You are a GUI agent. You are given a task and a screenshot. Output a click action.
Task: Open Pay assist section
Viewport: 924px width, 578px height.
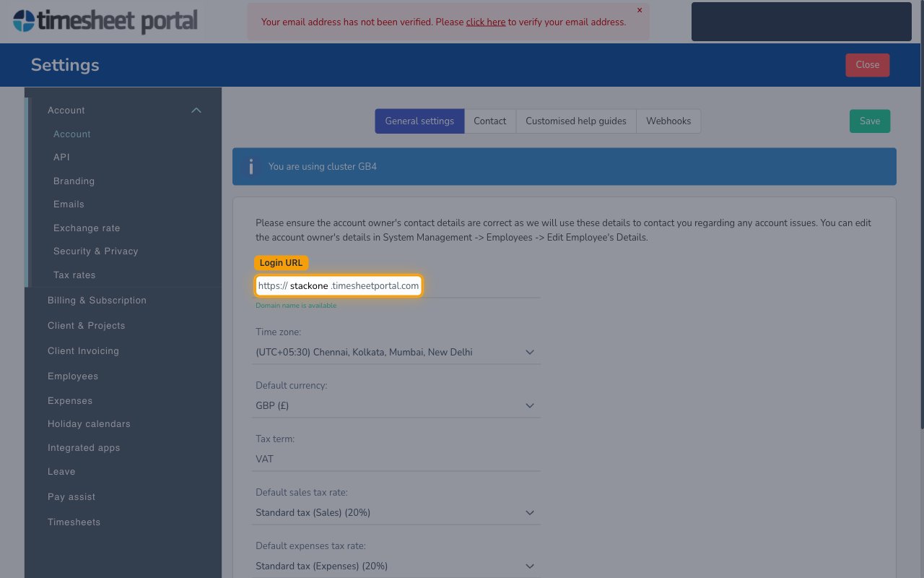point(71,497)
